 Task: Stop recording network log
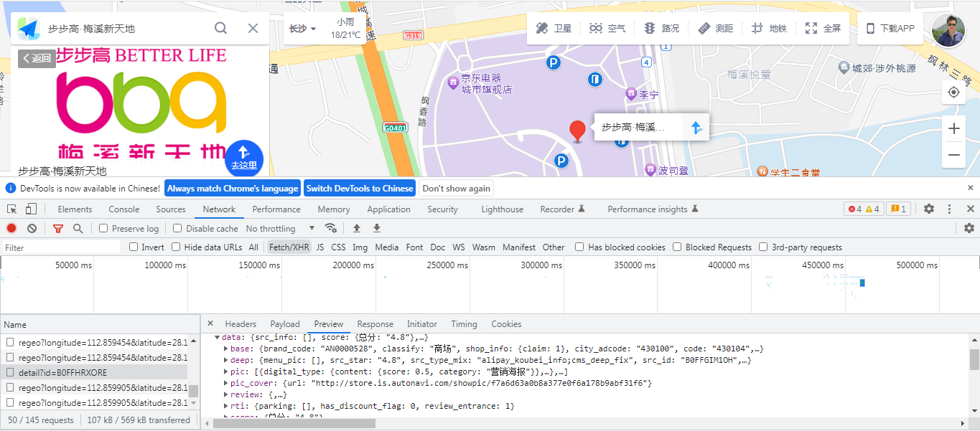(x=12, y=228)
